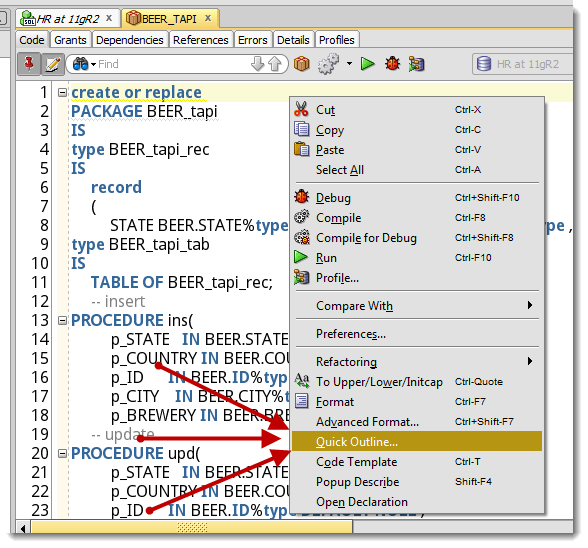The width and height of the screenshot is (588, 548).
Task: Click the pin/freeze content icon
Action: [29, 64]
